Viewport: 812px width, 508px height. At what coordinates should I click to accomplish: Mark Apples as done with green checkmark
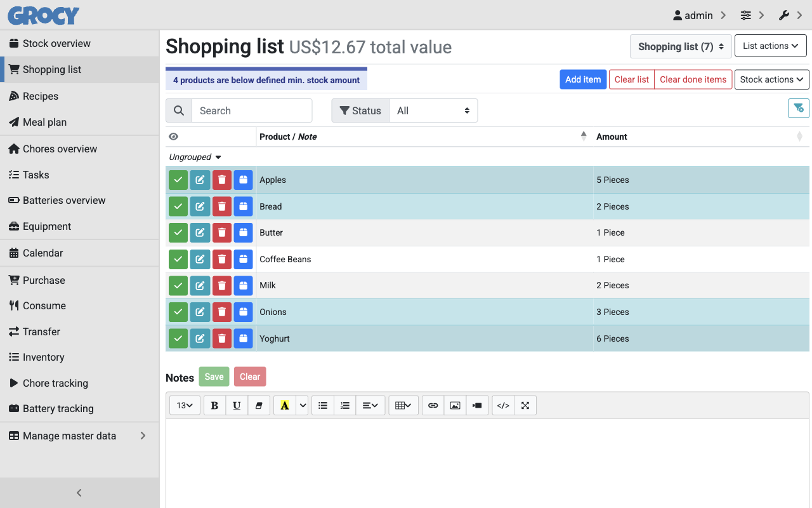(178, 180)
